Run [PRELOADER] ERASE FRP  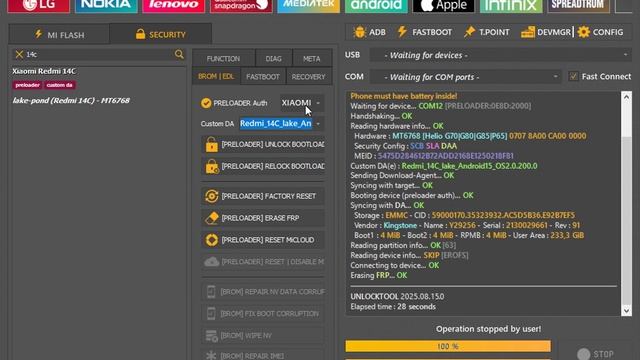(x=263, y=218)
